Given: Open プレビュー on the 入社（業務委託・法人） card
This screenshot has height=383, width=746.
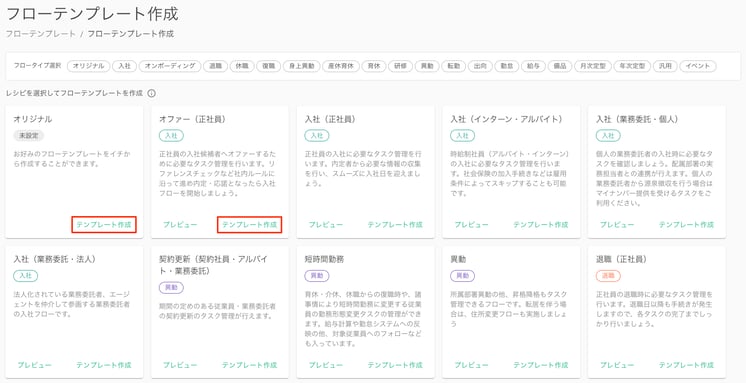Looking at the screenshot, I should point(34,365).
